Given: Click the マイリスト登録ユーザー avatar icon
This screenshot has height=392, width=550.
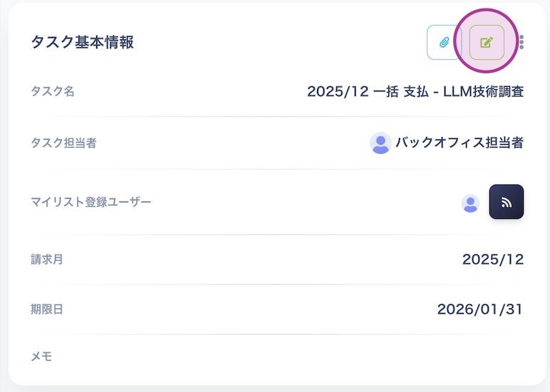Looking at the screenshot, I should click(x=470, y=203).
